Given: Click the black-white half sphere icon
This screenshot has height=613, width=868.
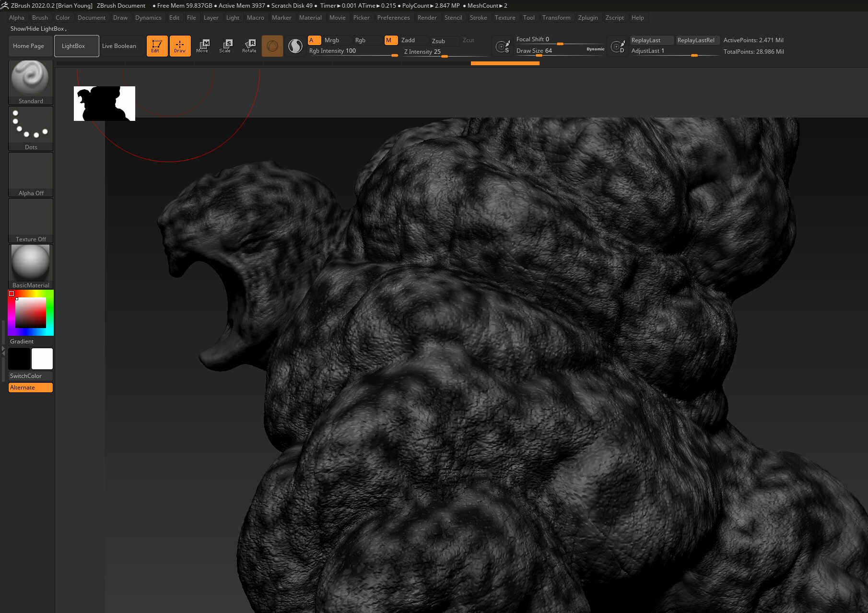Looking at the screenshot, I should [295, 46].
